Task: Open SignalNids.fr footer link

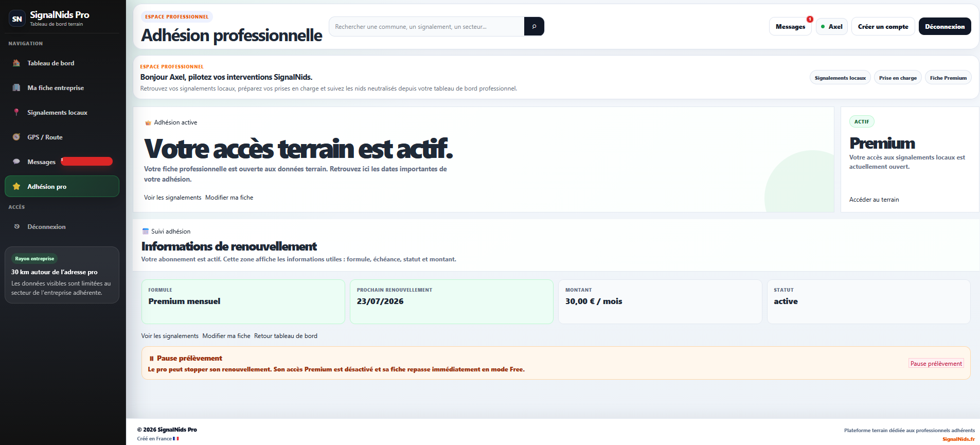Action: coord(958,439)
